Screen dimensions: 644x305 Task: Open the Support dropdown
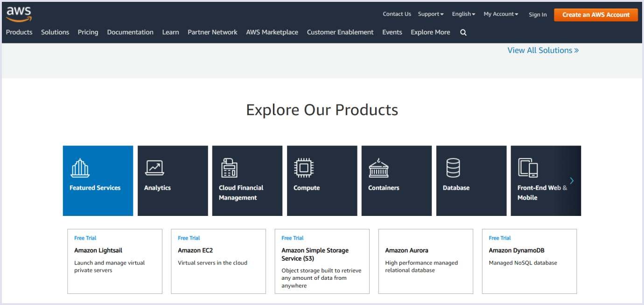click(431, 14)
